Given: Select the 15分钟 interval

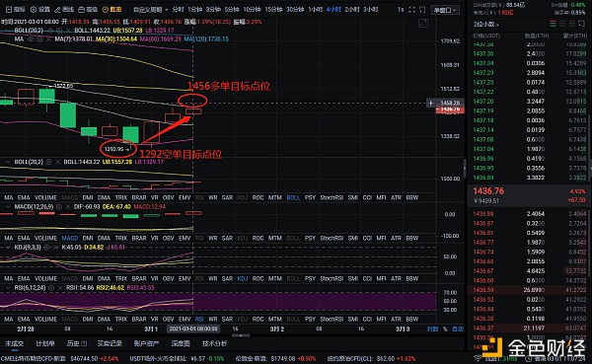Looking at the screenshot, I should click(x=273, y=10).
